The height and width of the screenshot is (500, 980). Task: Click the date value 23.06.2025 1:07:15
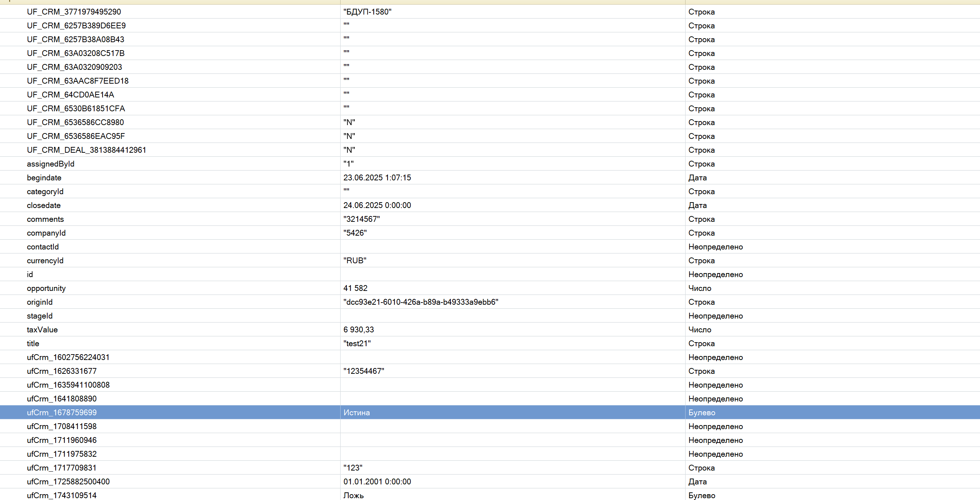click(377, 178)
